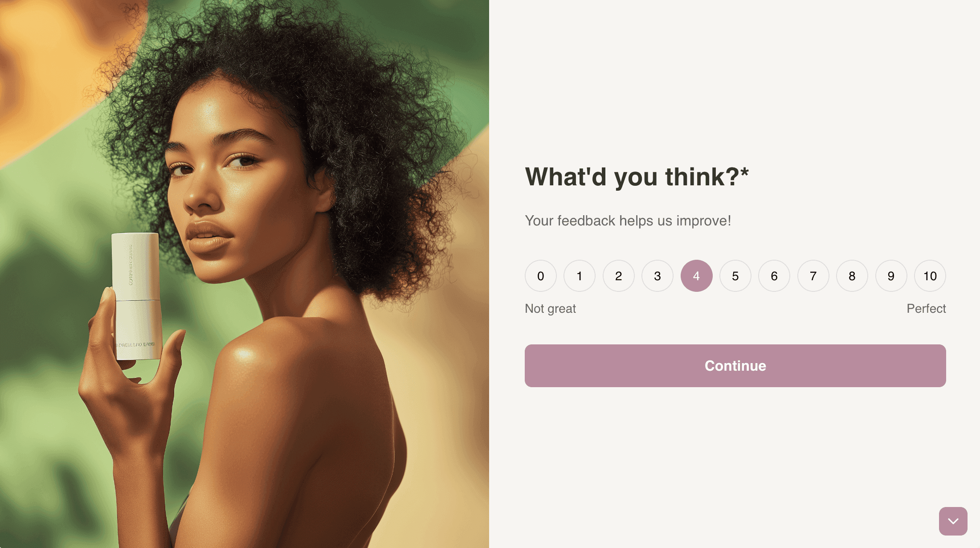Deselect the highlighted rating 4

[696, 276]
